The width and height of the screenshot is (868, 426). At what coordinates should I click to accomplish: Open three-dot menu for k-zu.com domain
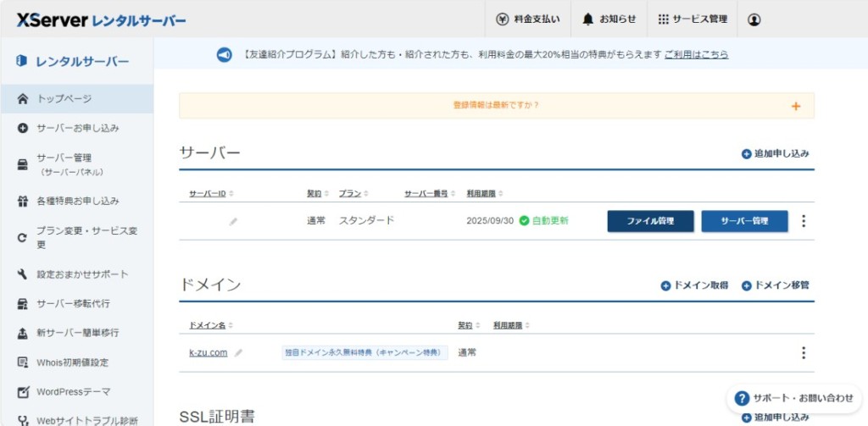[804, 353]
